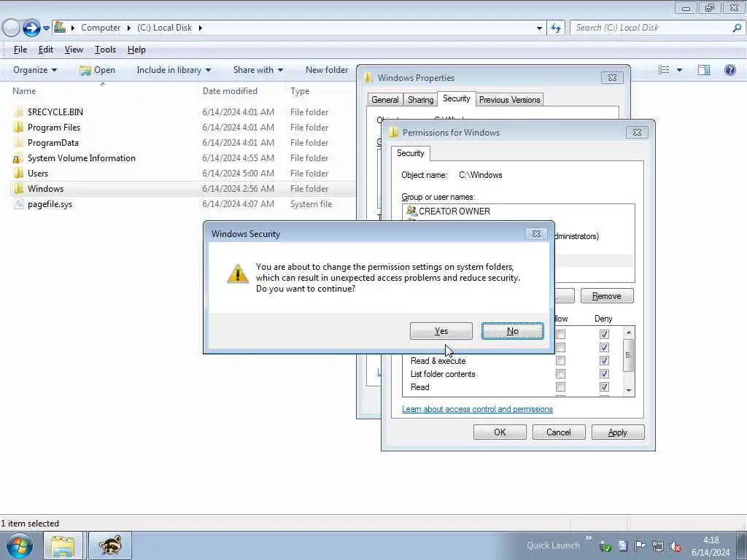The height and width of the screenshot is (560, 747).
Task: Toggle Allow checkbox for Read permission
Action: 561,386
